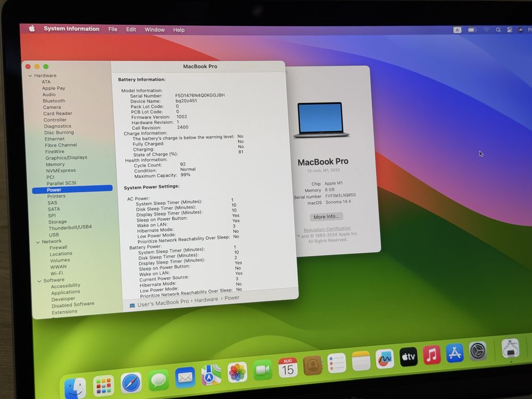Open App Store from the Dock
Screen dimensions: 532x399
point(455,353)
